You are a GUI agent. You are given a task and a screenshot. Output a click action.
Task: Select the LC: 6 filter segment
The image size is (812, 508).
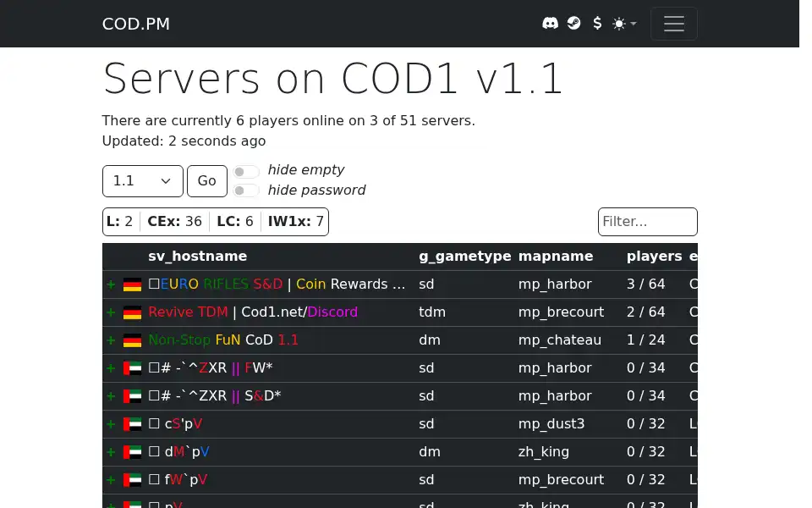pyautogui.click(x=234, y=222)
